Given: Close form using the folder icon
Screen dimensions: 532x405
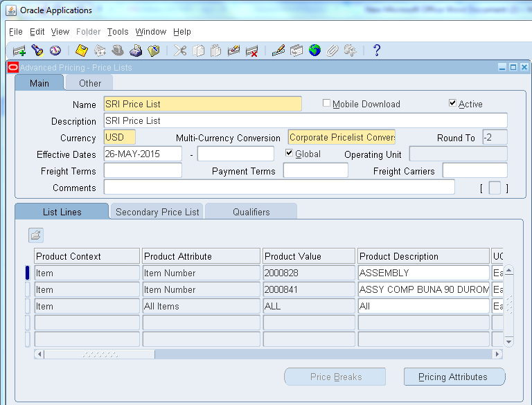Looking at the screenshot, I should click(154, 51).
